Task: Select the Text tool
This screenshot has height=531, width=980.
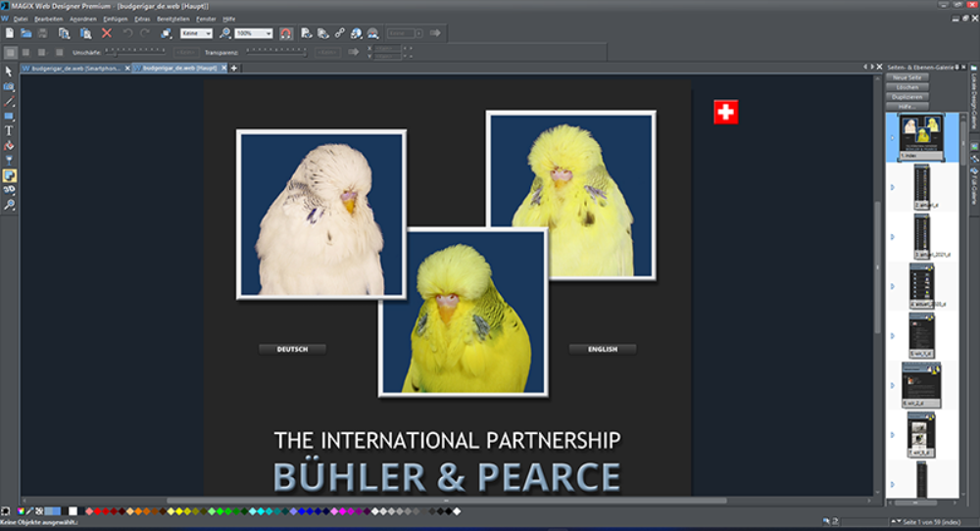Action: [x=9, y=131]
